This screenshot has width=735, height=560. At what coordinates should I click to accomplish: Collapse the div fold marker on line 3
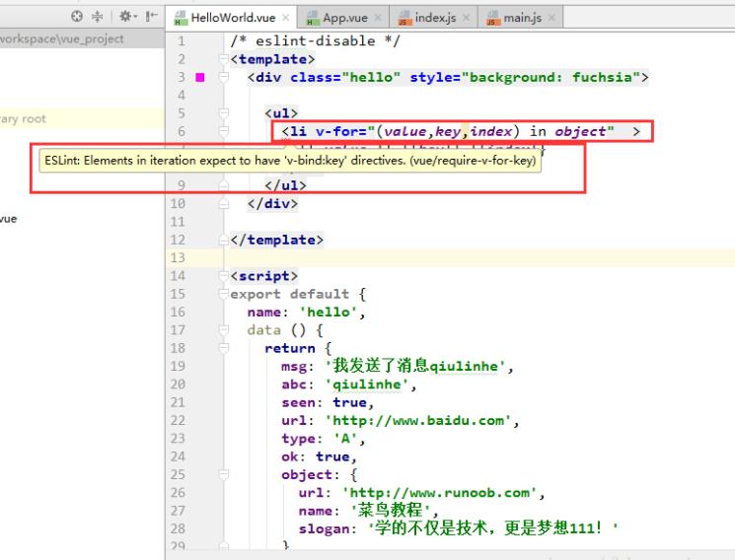[224, 77]
